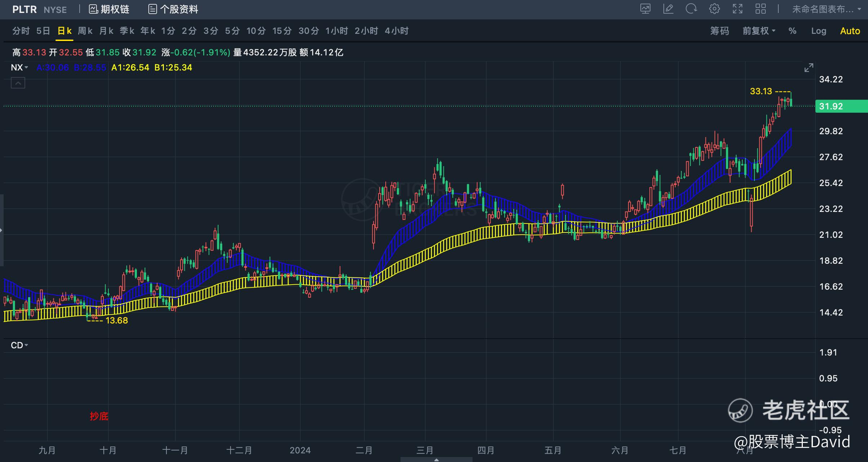Switch to 3分 three-minute interval
Viewport: 868px width, 462px height.
click(x=211, y=31)
